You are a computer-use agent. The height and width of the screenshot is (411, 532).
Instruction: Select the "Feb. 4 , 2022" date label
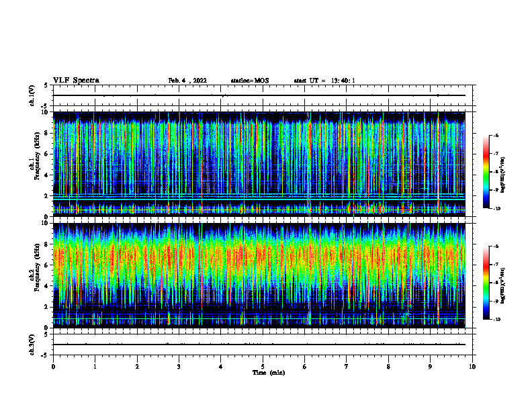point(187,81)
